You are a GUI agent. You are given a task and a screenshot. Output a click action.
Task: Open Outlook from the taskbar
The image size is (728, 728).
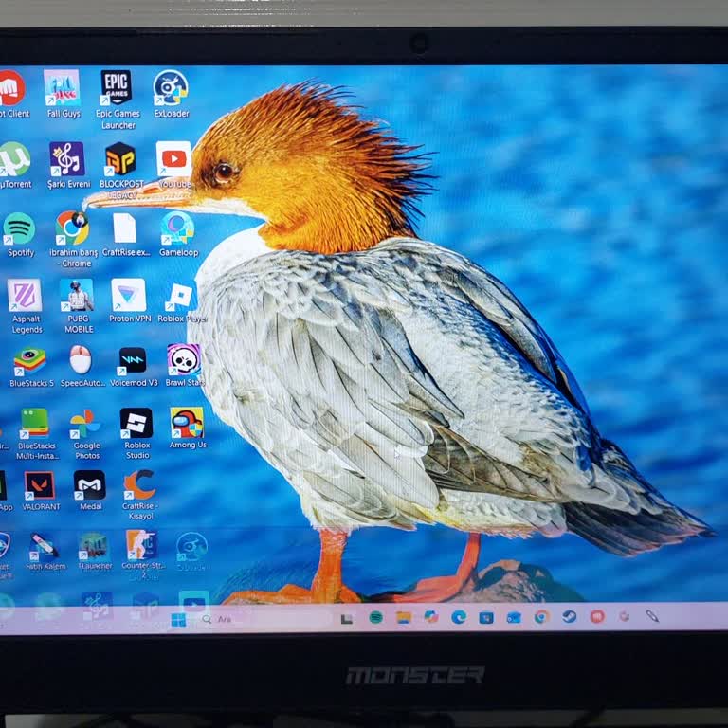click(514, 617)
